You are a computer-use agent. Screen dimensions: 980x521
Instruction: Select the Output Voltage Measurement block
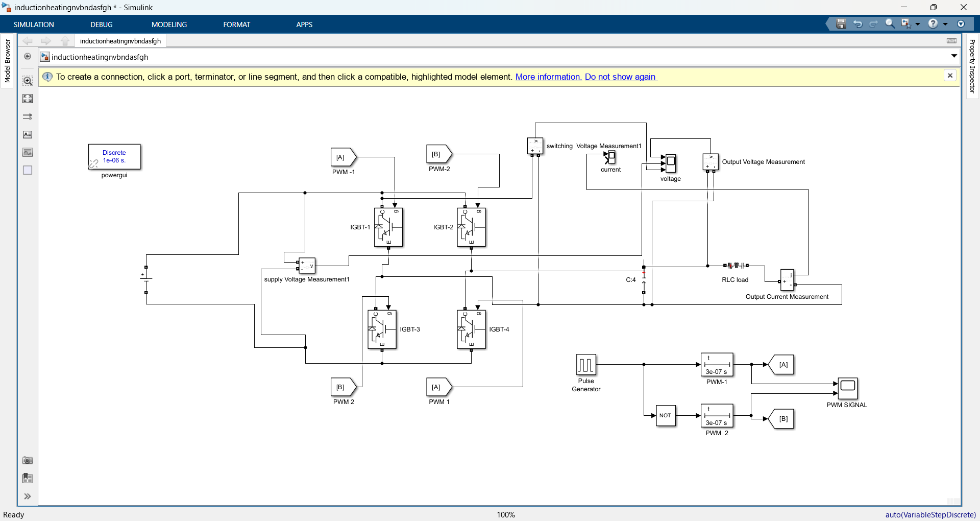tap(710, 161)
